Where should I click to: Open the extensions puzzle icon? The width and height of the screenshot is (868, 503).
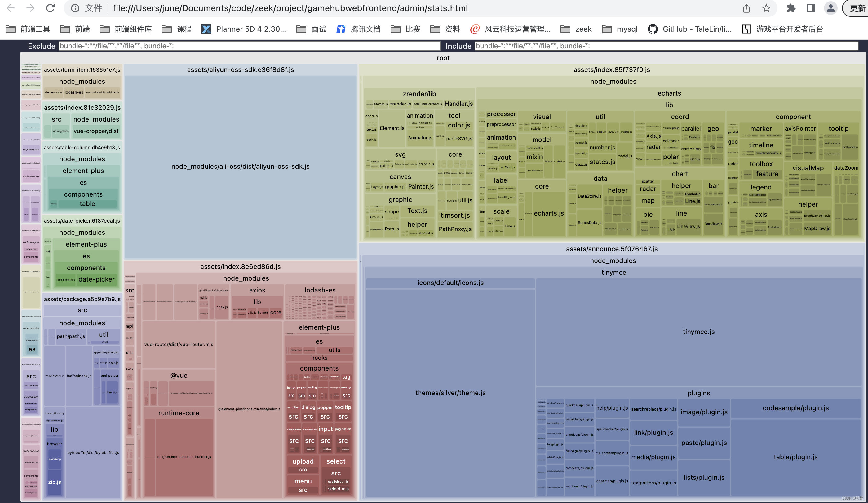coord(791,8)
